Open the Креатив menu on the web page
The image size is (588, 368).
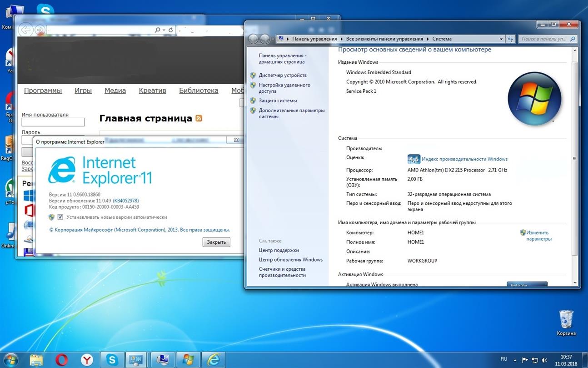(x=152, y=91)
